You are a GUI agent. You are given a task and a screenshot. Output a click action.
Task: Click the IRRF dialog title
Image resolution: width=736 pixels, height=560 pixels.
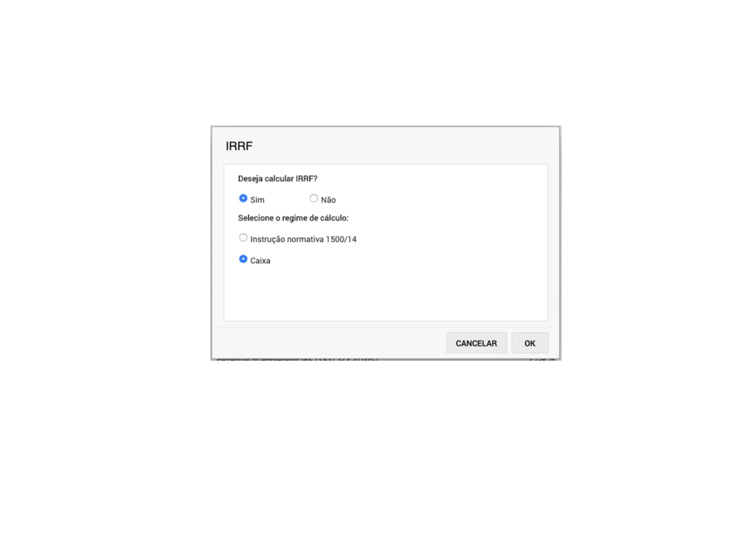[x=239, y=146]
